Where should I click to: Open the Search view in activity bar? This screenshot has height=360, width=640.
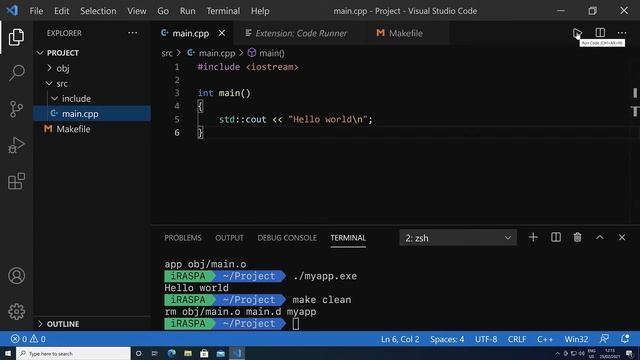coord(16,73)
